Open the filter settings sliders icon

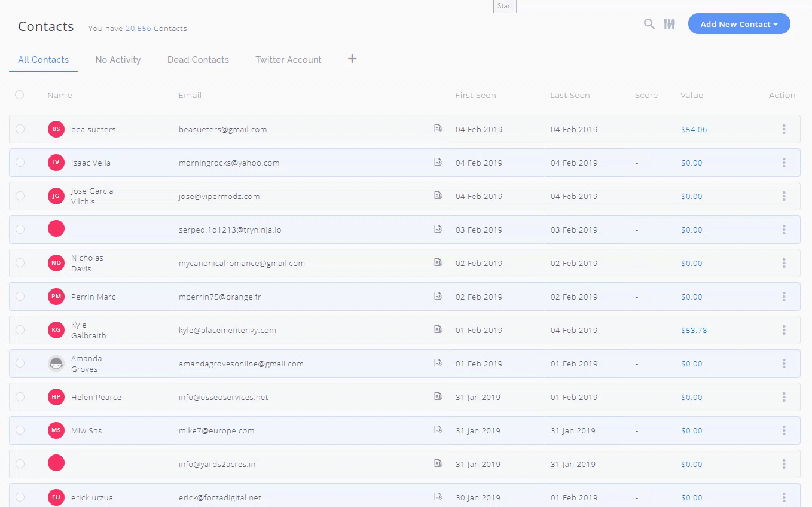click(x=669, y=24)
